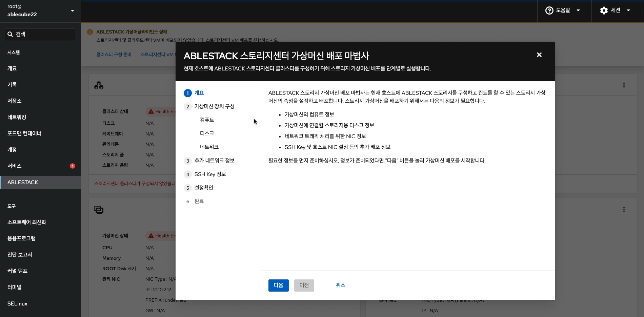Select the 네트워크 step under 가상머신 장치 구성

[x=209, y=147]
